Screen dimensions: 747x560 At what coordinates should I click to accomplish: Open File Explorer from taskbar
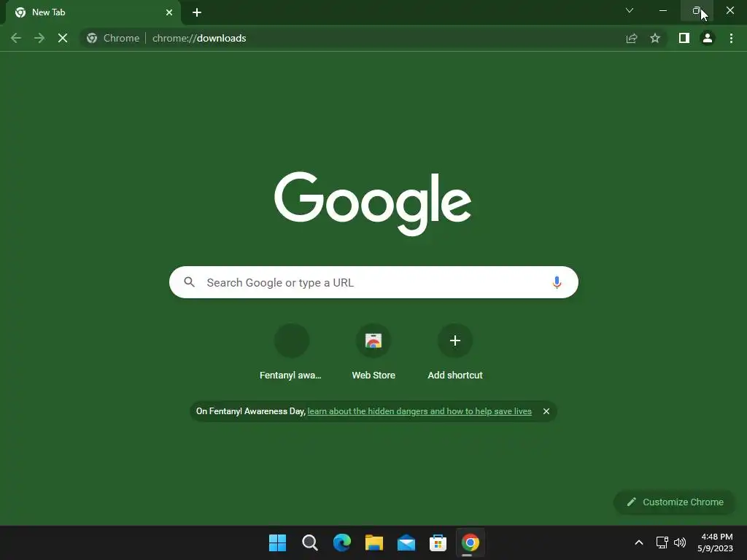[374, 542]
